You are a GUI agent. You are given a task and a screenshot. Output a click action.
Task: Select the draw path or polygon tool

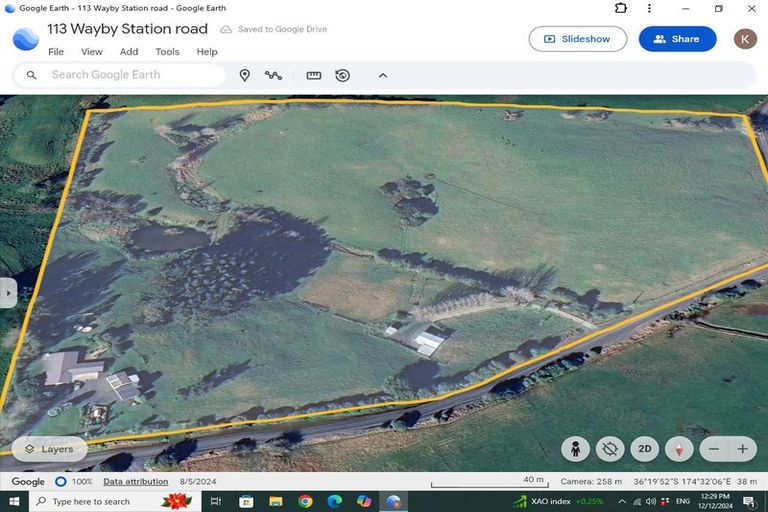point(273,75)
